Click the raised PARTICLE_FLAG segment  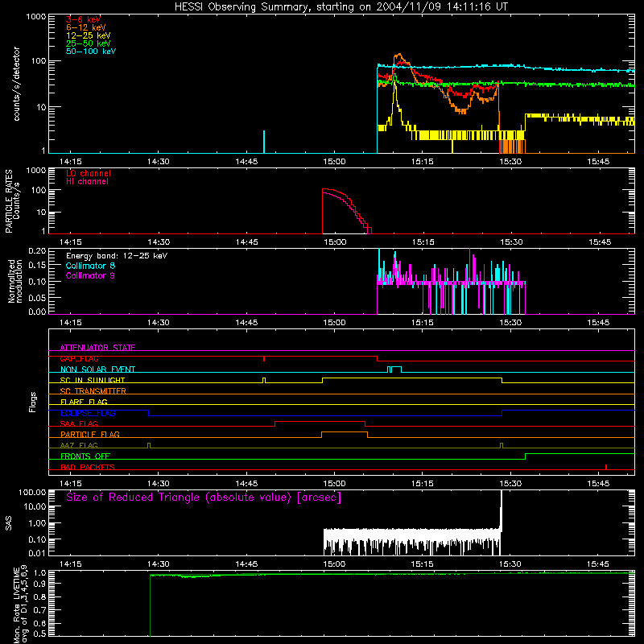tap(345, 432)
